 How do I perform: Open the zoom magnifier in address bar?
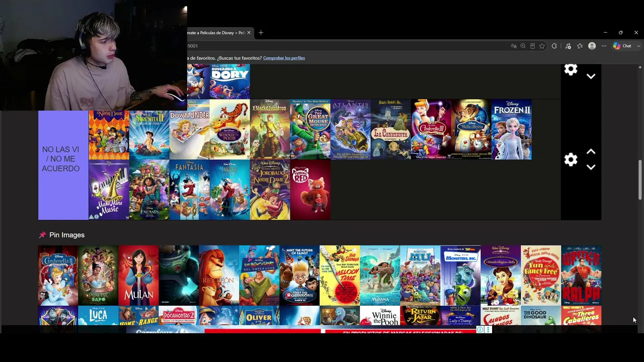coord(523,46)
